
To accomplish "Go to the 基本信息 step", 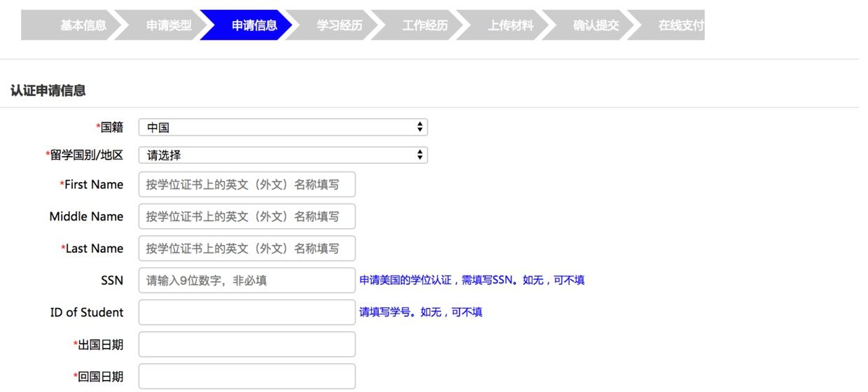I will tap(83, 26).
